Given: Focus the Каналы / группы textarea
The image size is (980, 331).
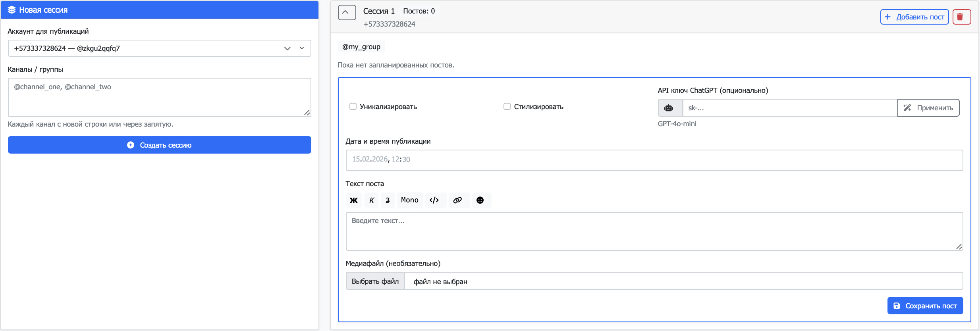Looking at the screenshot, I should point(160,97).
